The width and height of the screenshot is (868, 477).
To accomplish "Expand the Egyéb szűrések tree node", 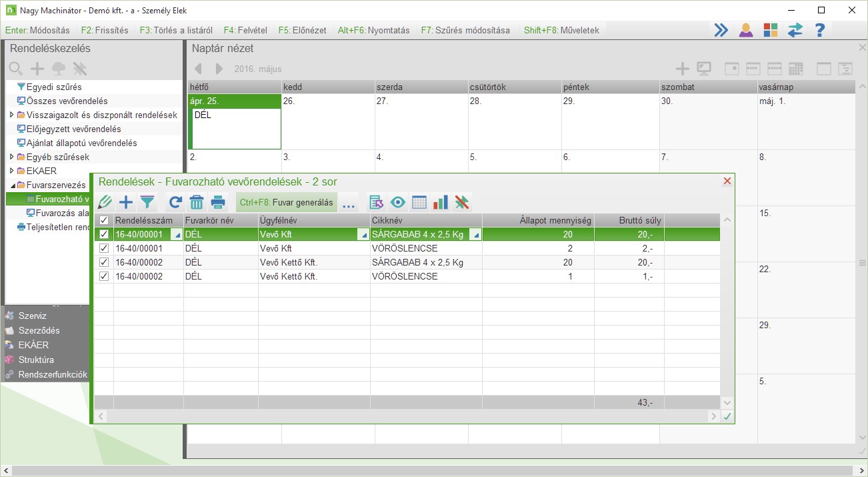I will 11,157.
